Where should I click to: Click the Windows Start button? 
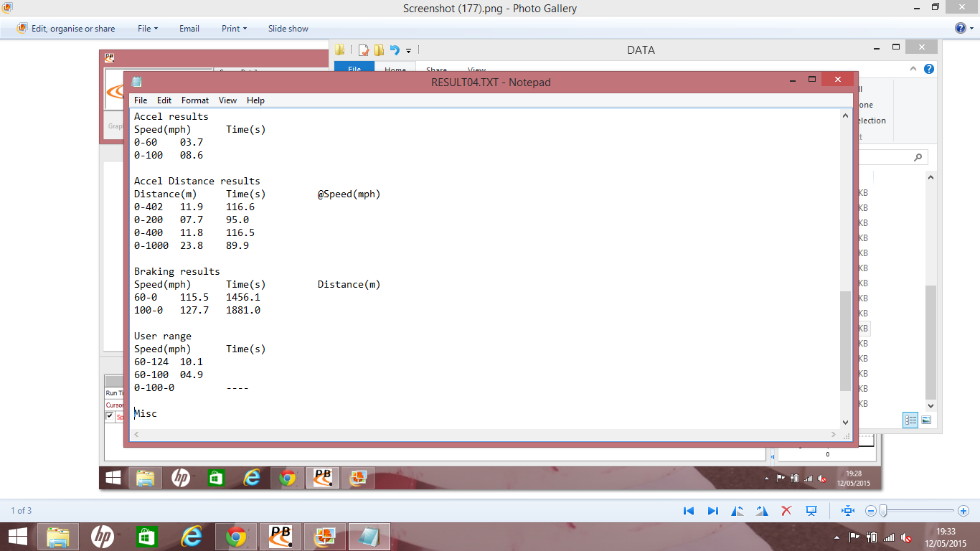pyautogui.click(x=17, y=536)
